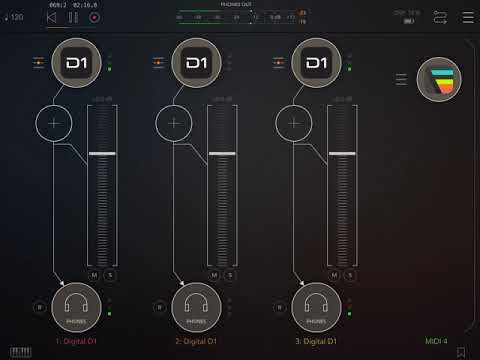Screen dimensions: 480x360
Task: Open channel 1 strip settings icon
Action: [38, 63]
